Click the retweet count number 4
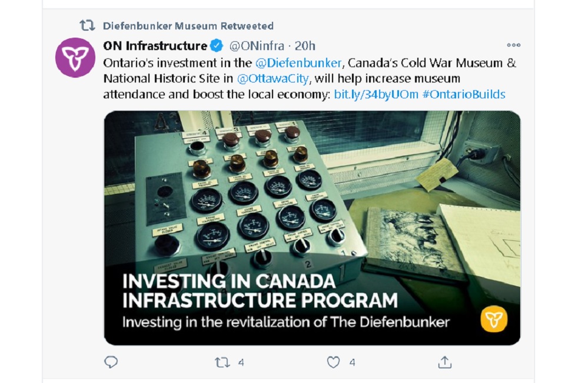 (241, 362)
